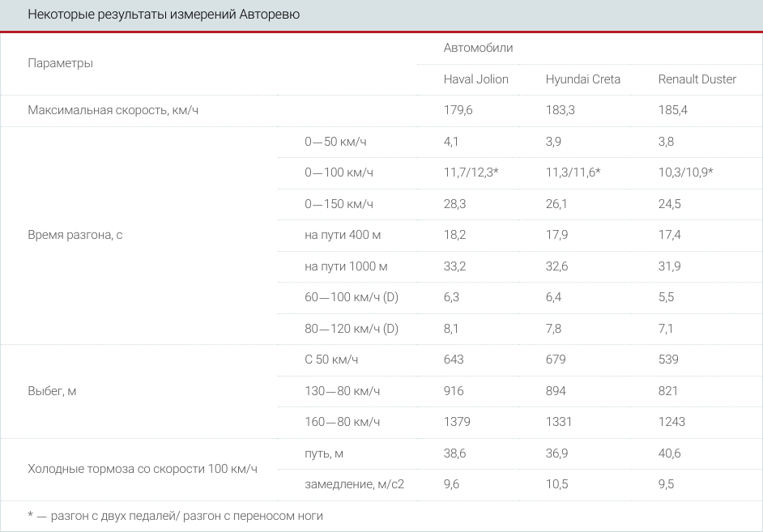This screenshot has height=532, width=763.
Task: Click the 1000 m time 33,2
Action: 454,266
